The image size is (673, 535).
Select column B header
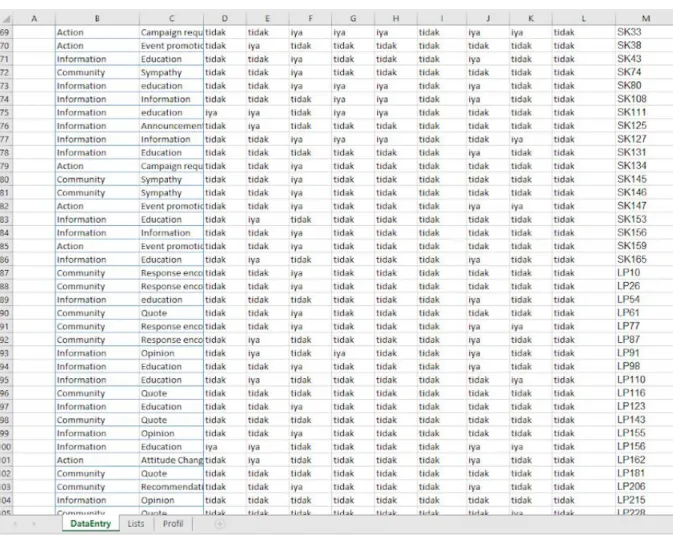tap(97, 19)
